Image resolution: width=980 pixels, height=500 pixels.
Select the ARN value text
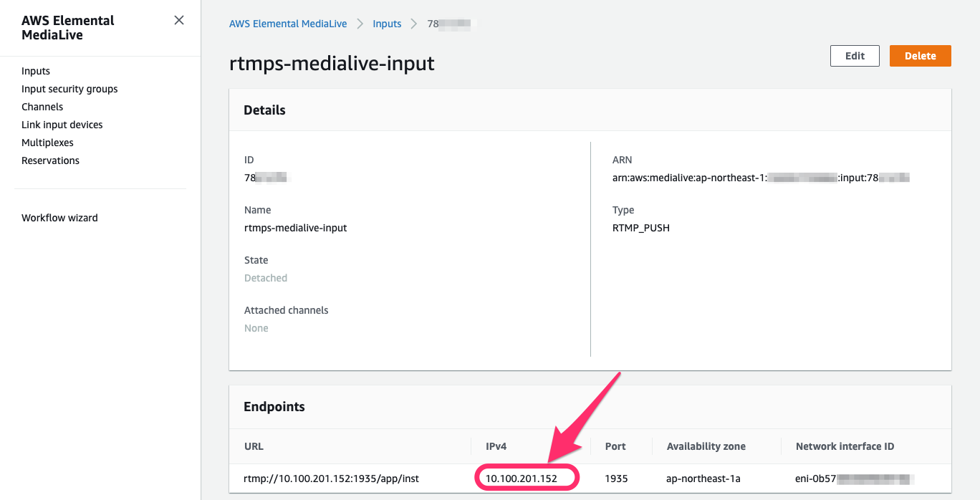761,178
